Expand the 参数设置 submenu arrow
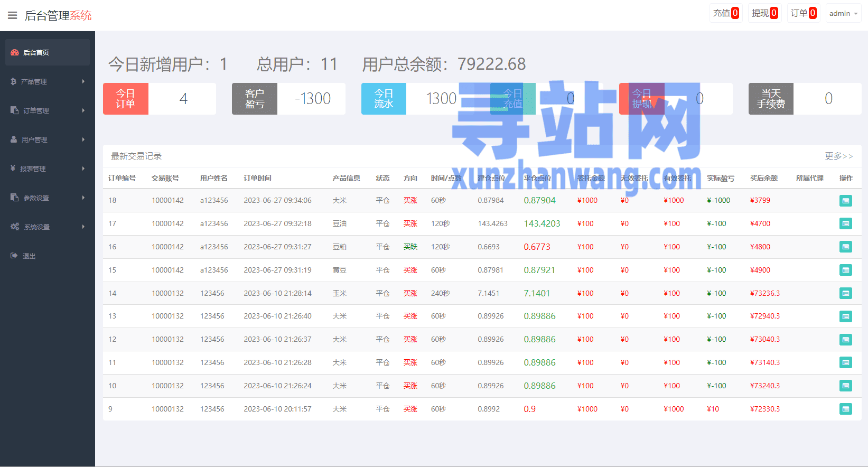Screen dimensions: 868x467 coord(83,198)
